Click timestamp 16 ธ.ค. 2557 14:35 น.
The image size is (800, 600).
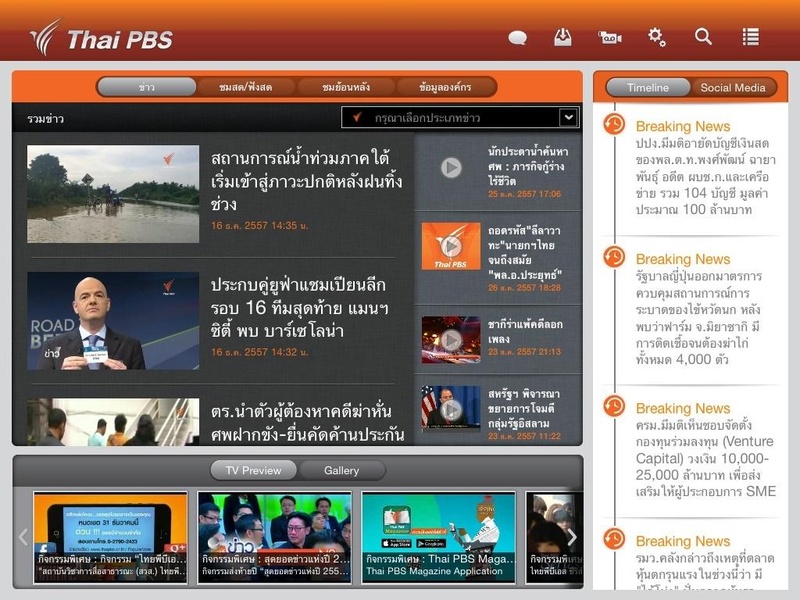click(x=260, y=226)
